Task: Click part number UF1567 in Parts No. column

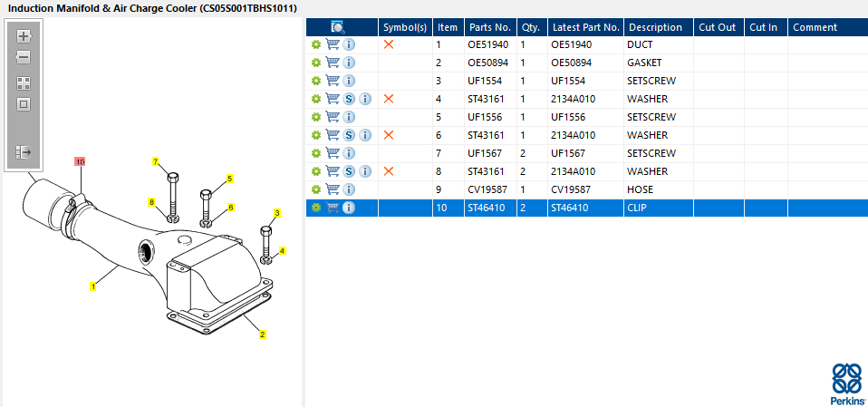Action: (485, 153)
